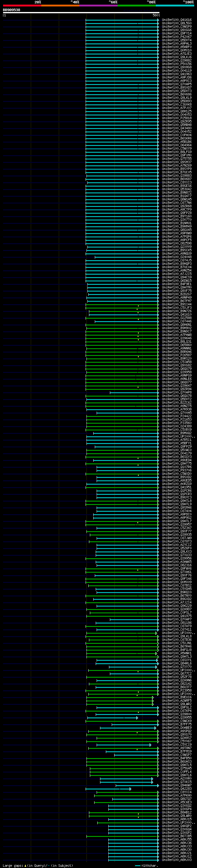Select hit UniRef100_B6V686
This screenshot has width=197, height=868.
(177, 94)
